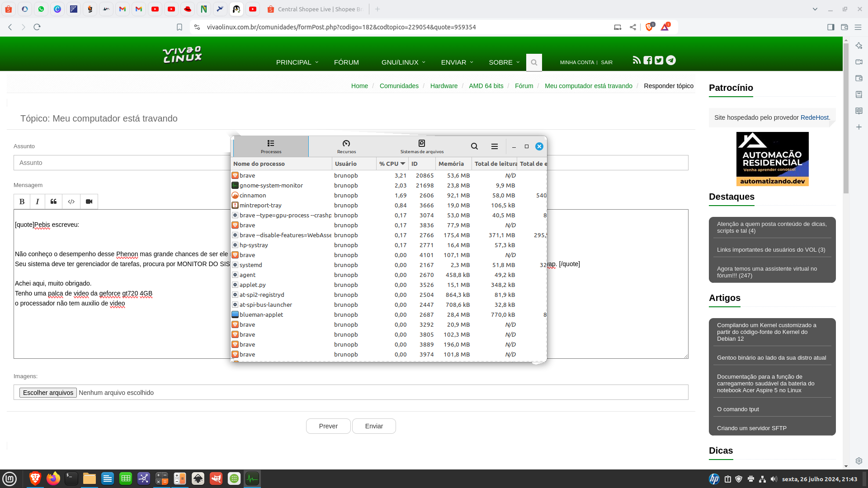This screenshot has width=868, height=488.
Task: Open the WhatsApp pinned tab
Action: pyautogui.click(x=41, y=9)
